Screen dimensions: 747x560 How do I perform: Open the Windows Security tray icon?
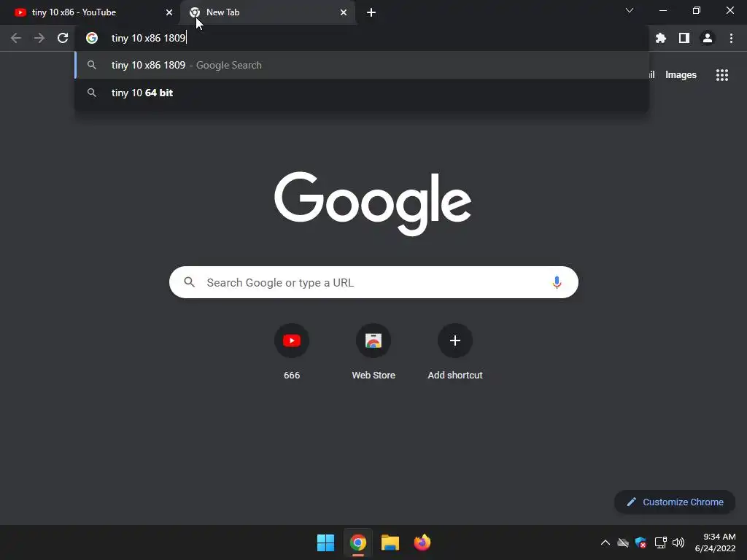[x=641, y=542]
